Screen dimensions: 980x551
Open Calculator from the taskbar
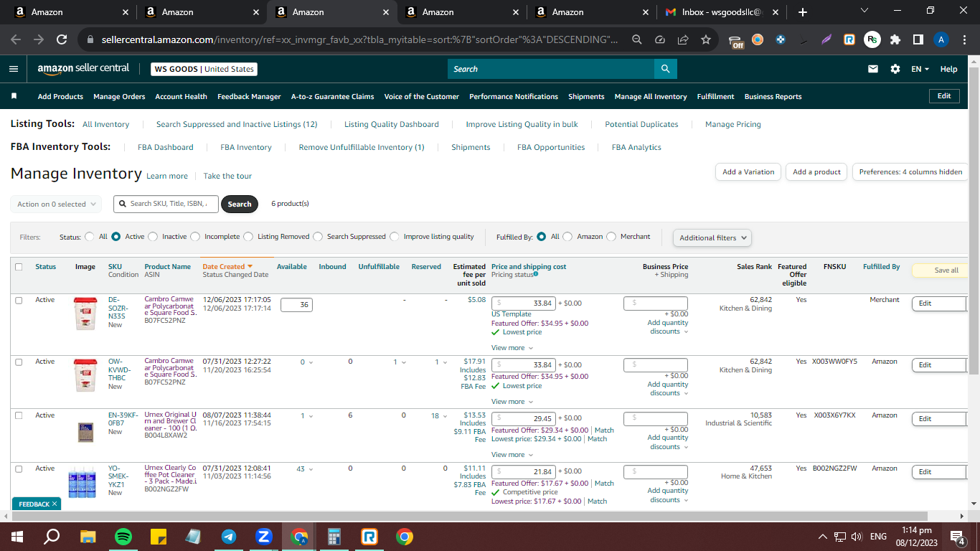334,537
